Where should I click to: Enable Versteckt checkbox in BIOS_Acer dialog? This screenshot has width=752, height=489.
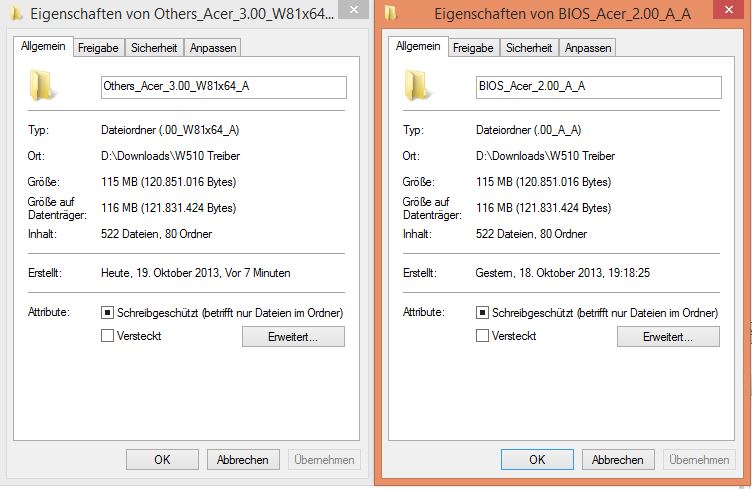483,336
